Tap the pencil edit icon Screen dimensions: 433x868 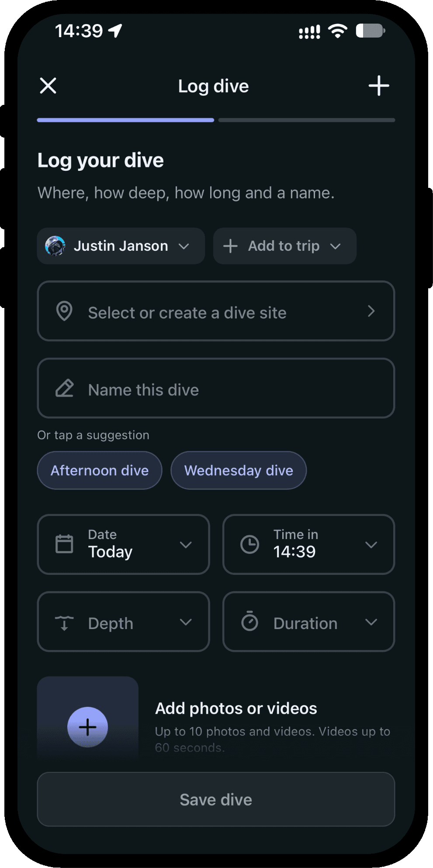tap(65, 388)
